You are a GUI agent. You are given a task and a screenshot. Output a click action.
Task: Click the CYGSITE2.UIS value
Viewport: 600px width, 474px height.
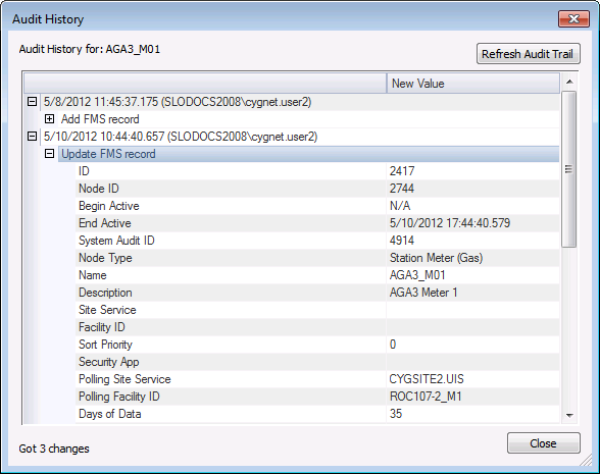tap(426, 379)
